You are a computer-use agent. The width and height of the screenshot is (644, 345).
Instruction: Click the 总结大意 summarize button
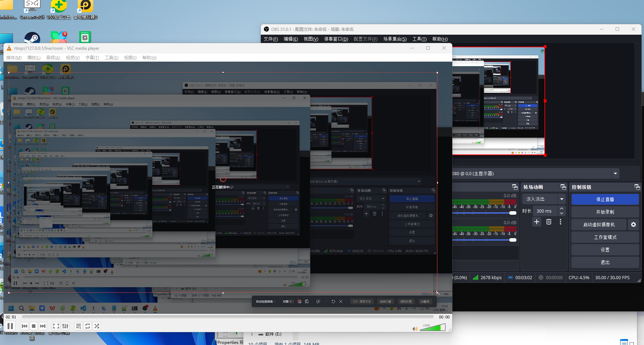(x=386, y=302)
